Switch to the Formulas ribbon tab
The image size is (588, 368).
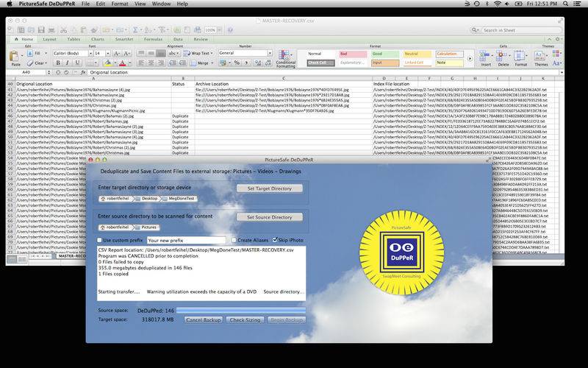[x=154, y=39]
